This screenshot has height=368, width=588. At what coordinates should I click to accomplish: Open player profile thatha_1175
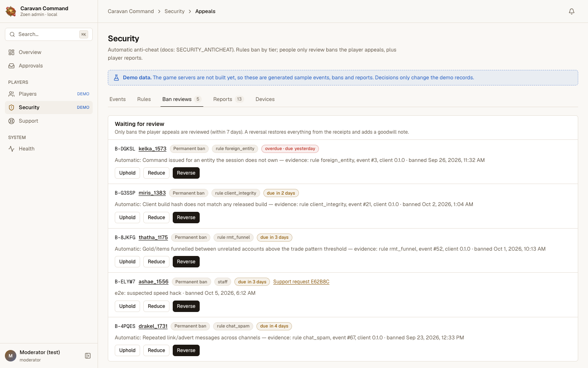click(x=153, y=238)
